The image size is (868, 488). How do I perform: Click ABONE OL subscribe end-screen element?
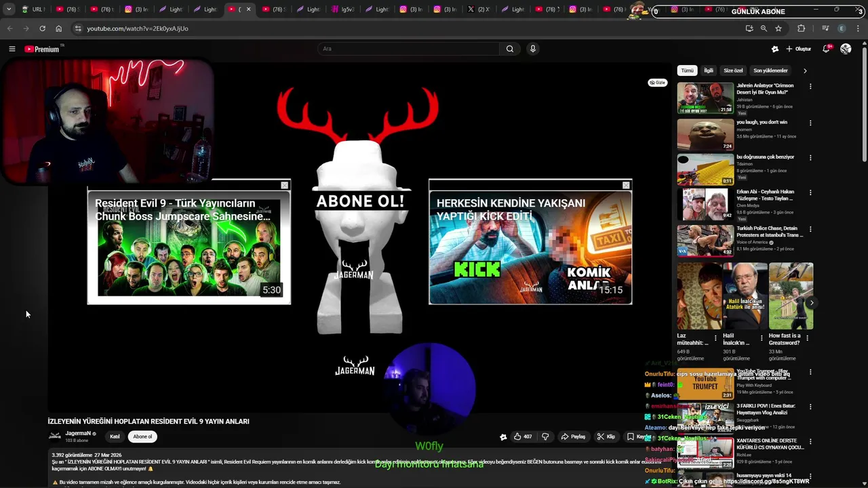[x=360, y=201]
